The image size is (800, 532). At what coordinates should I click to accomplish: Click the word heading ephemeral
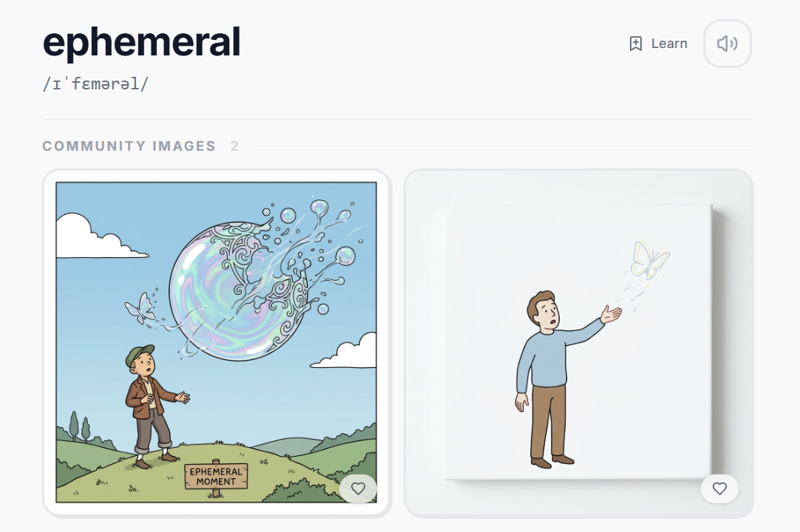[142, 42]
